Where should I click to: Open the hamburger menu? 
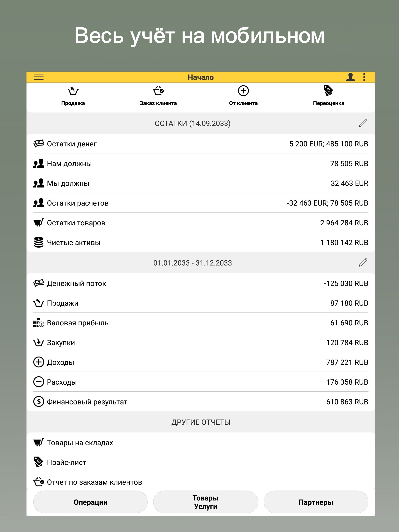click(x=39, y=77)
